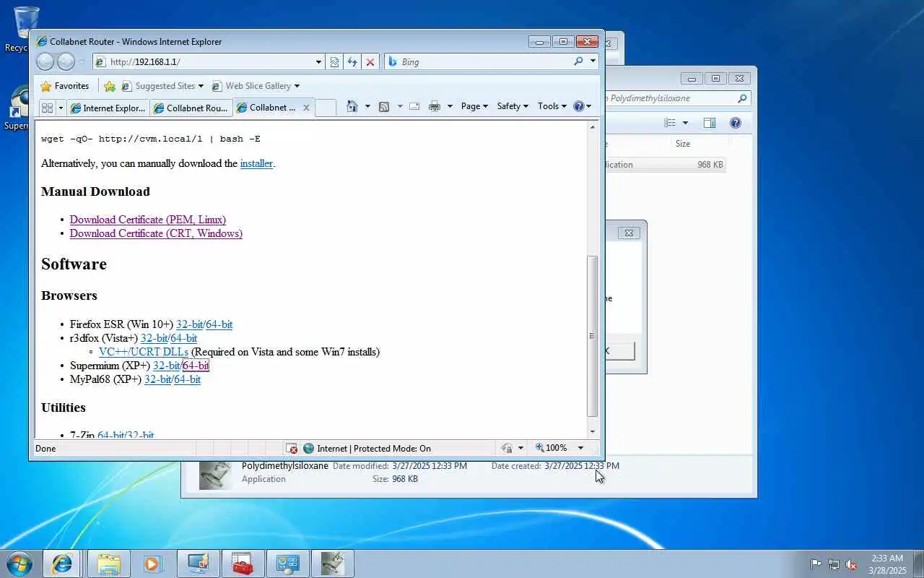
Task: Click the installer link
Action: click(256, 163)
